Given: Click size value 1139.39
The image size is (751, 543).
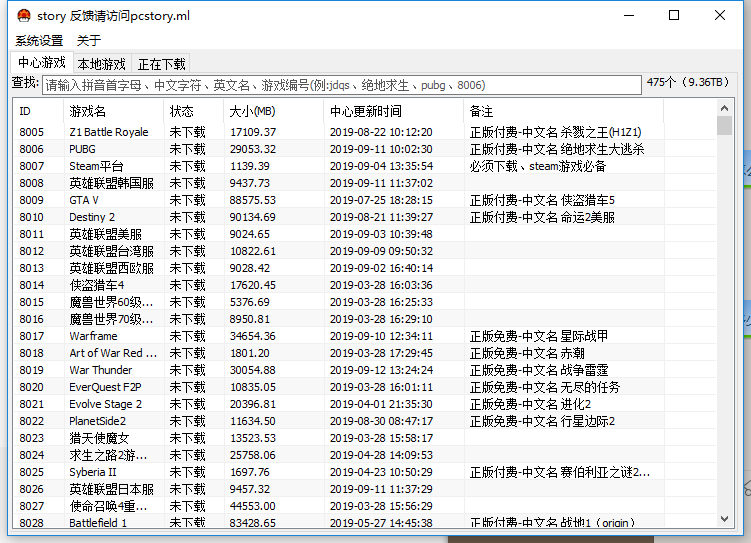Looking at the screenshot, I should pos(250,166).
